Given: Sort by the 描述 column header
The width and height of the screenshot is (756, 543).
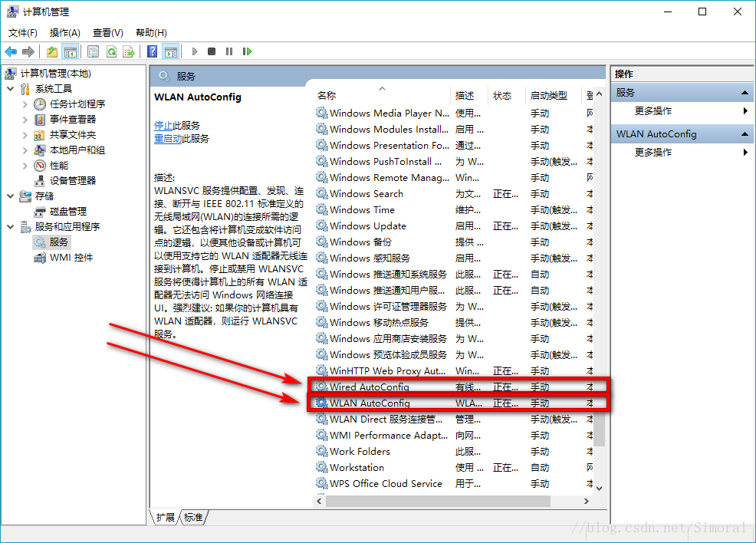Looking at the screenshot, I should [469, 95].
